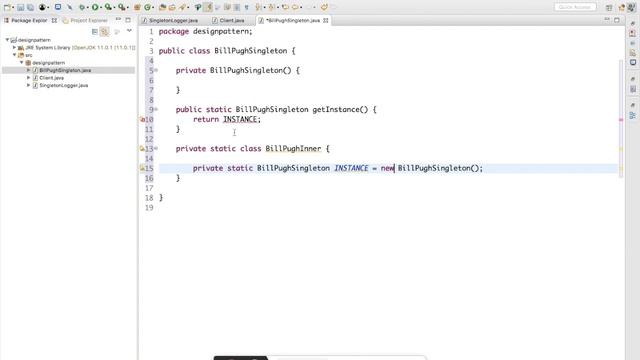
Task: Create a new Java package icon
Action: click(x=137, y=7)
